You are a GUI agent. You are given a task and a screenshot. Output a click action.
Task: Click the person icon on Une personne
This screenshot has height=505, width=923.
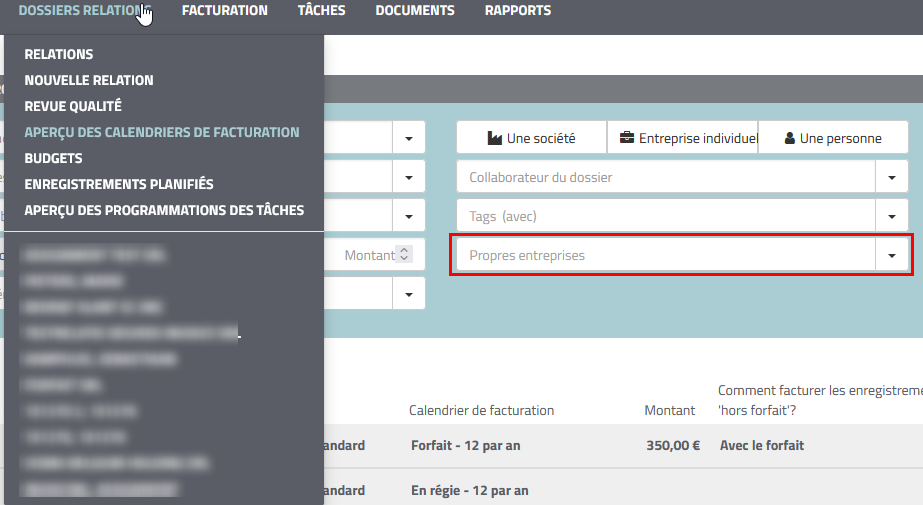coord(790,138)
